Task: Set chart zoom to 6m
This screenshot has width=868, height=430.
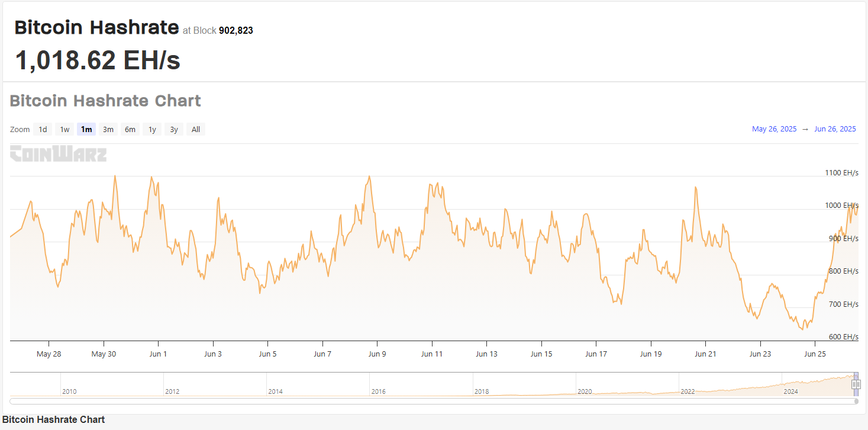Action: click(130, 129)
